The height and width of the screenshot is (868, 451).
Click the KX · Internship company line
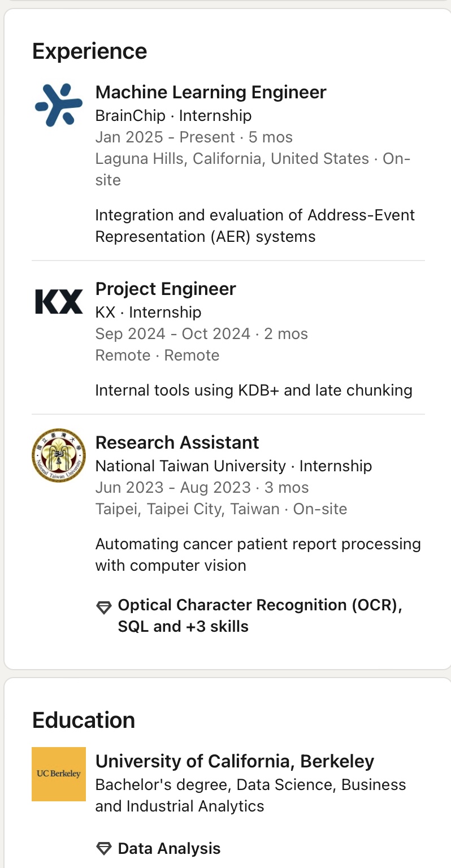coord(148,312)
